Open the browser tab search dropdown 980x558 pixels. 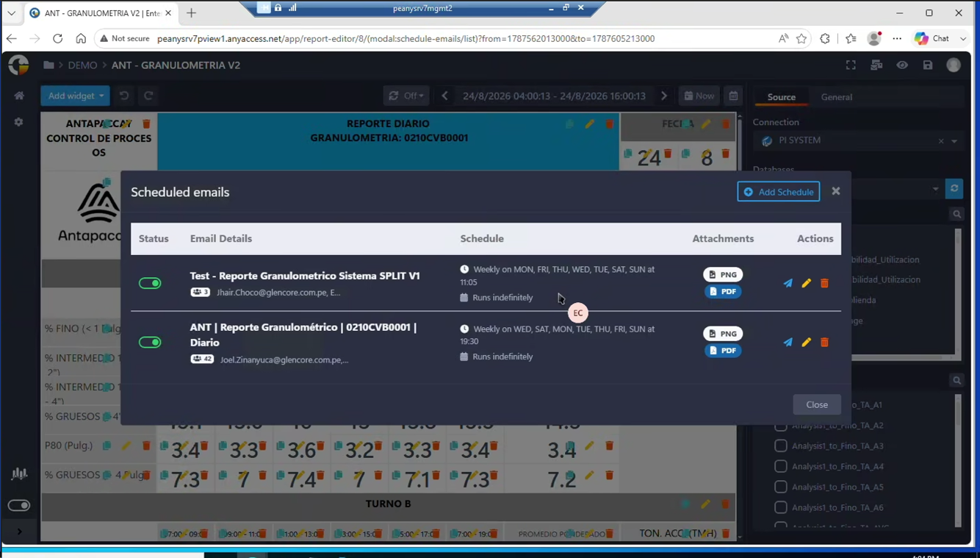[12, 13]
